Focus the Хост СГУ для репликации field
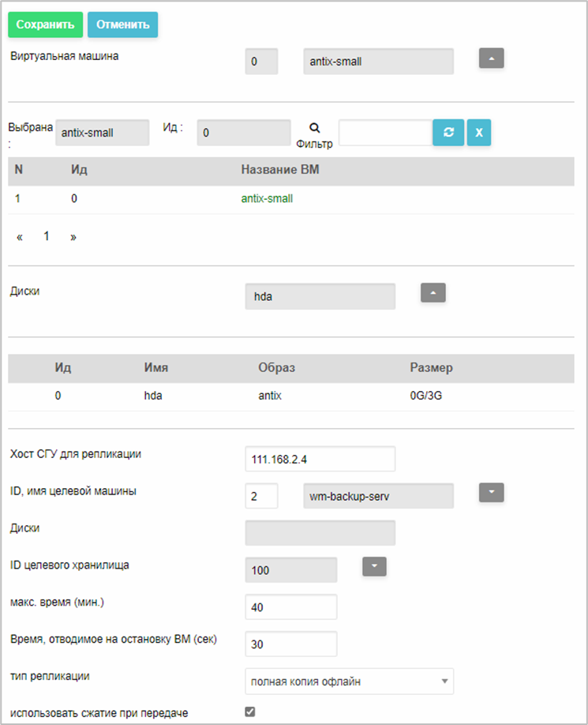The width and height of the screenshot is (588, 725). (x=320, y=459)
